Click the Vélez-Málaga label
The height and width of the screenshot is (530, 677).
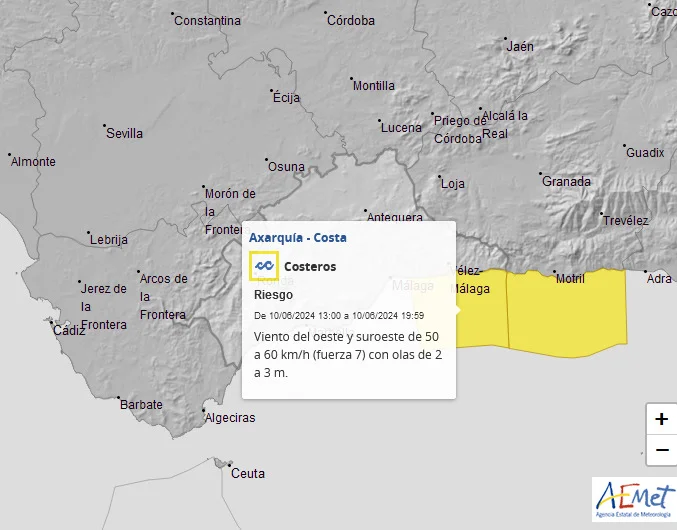(469, 280)
